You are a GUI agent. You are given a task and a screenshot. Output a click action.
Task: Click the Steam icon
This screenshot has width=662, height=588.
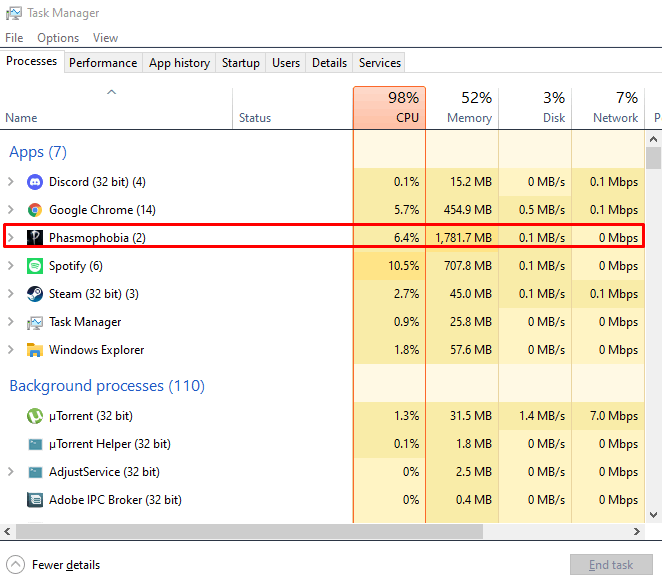[35, 294]
